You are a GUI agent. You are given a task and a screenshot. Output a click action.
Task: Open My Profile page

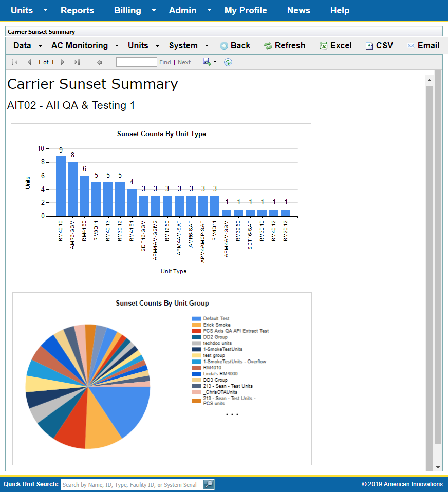pos(246,11)
